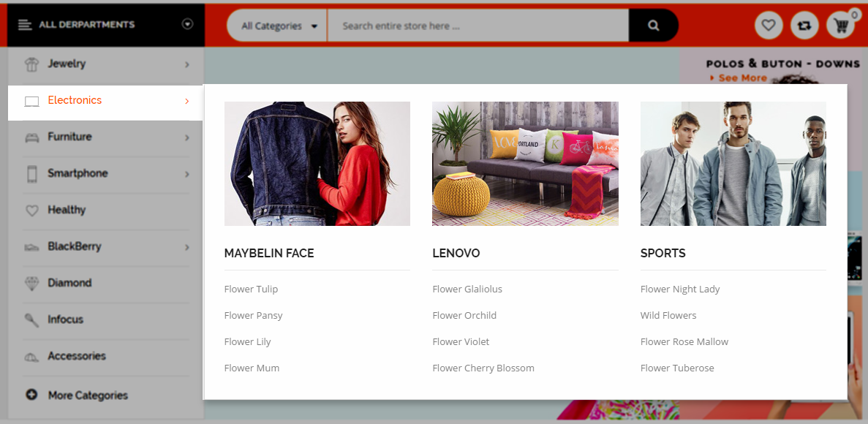The image size is (868, 424).
Task: Open the compare arrows icon
Action: click(x=804, y=26)
